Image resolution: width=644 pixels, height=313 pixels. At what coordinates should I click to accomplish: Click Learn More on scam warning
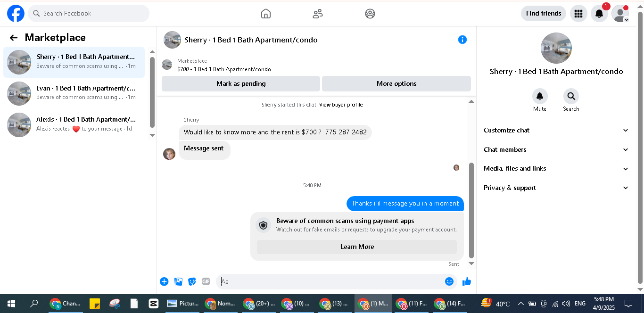357,247
